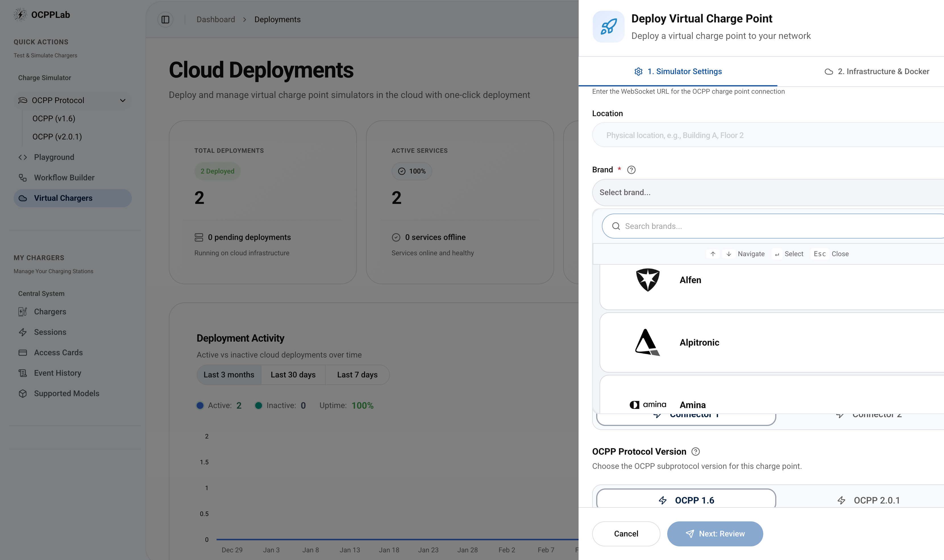Viewport: 944px width, 560px height.
Task: Click the rocket deploy icon in header
Action: coord(608,27)
